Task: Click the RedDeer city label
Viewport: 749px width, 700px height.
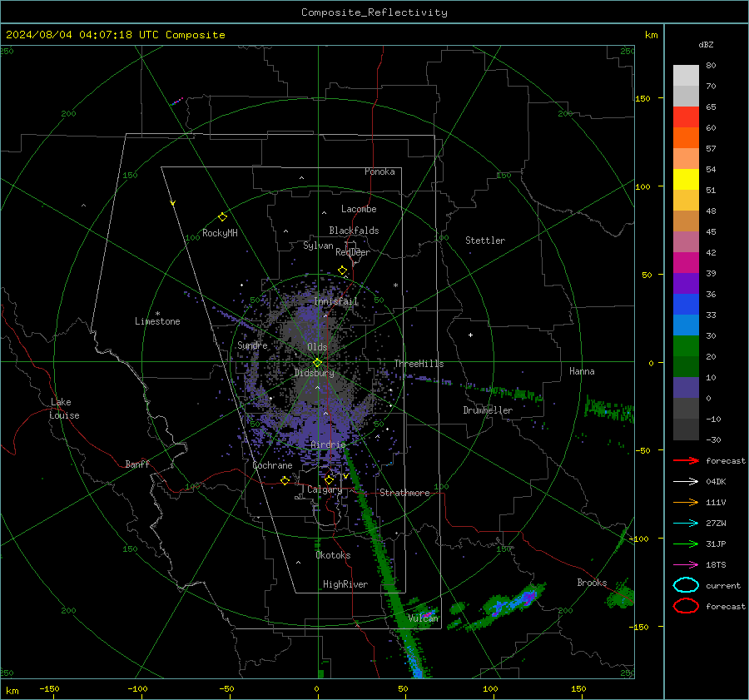Action: pyautogui.click(x=353, y=252)
